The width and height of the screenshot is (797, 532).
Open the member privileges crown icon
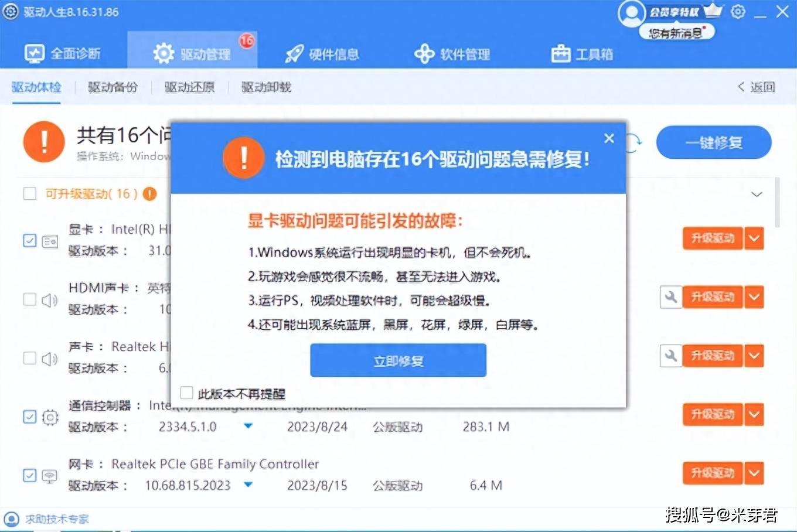tap(713, 10)
